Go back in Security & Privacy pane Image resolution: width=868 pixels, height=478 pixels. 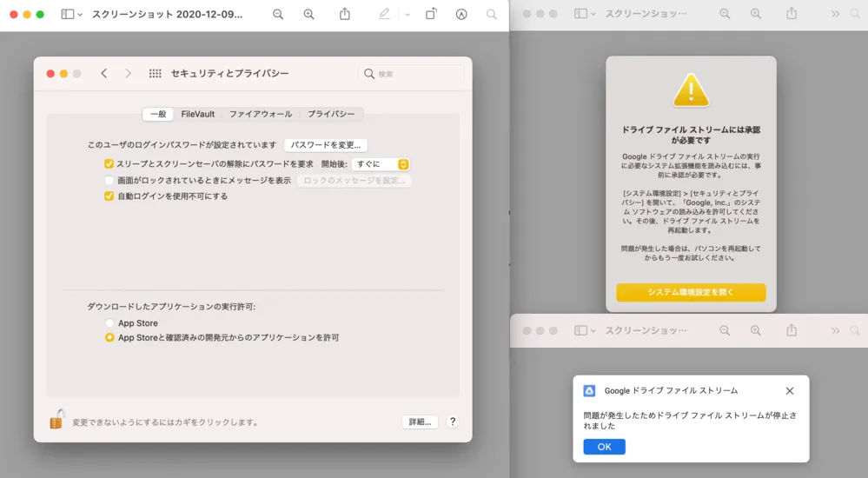(104, 73)
